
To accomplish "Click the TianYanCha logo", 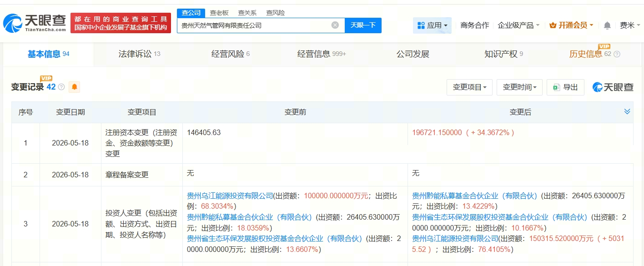I will [x=35, y=22].
